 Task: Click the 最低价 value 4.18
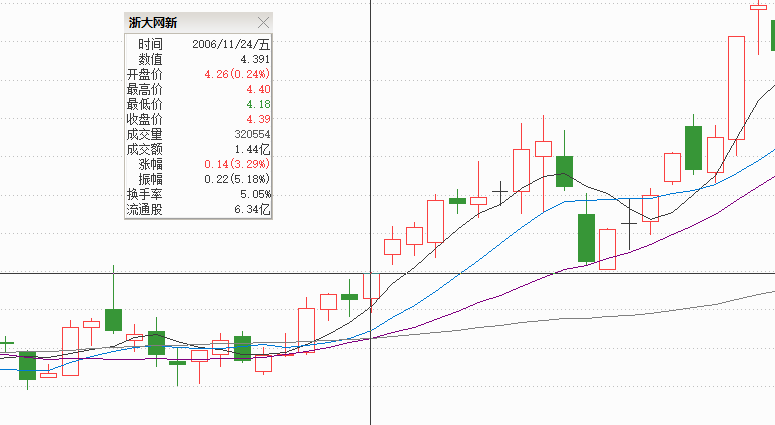tap(258, 104)
